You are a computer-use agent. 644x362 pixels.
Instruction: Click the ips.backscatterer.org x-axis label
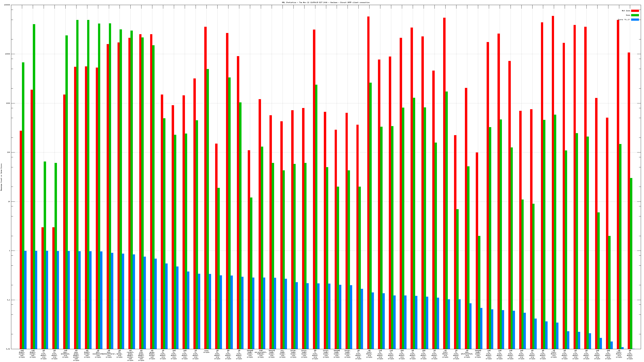point(109,354)
